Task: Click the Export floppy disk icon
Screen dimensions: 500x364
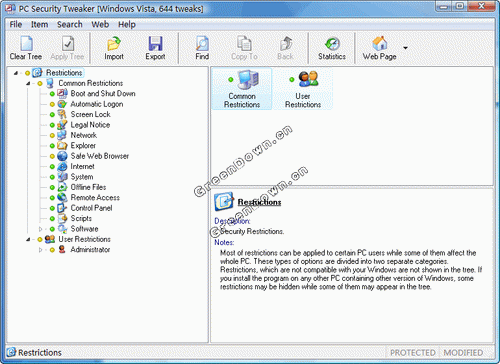Action: 155,43
